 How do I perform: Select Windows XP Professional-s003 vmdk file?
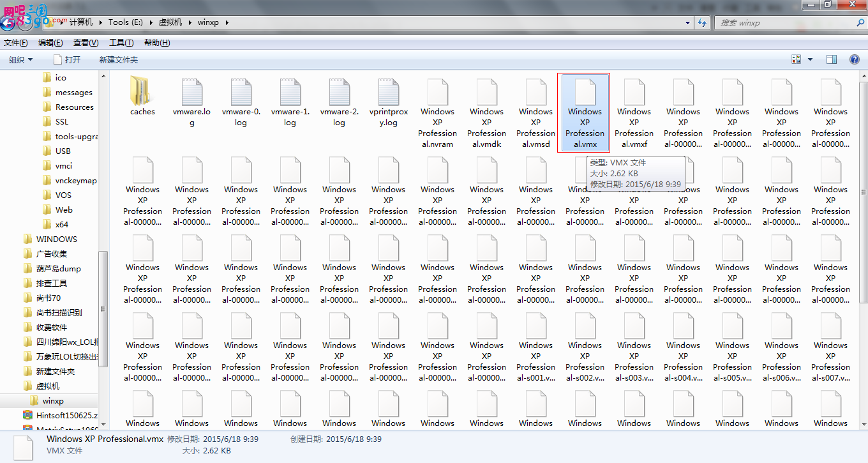[x=634, y=347]
